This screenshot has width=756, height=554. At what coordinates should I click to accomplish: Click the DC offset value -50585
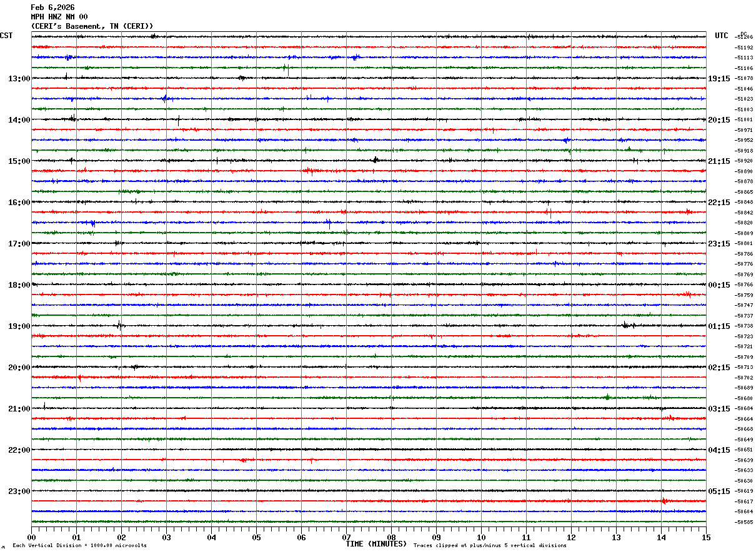pyautogui.click(x=744, y=522)
